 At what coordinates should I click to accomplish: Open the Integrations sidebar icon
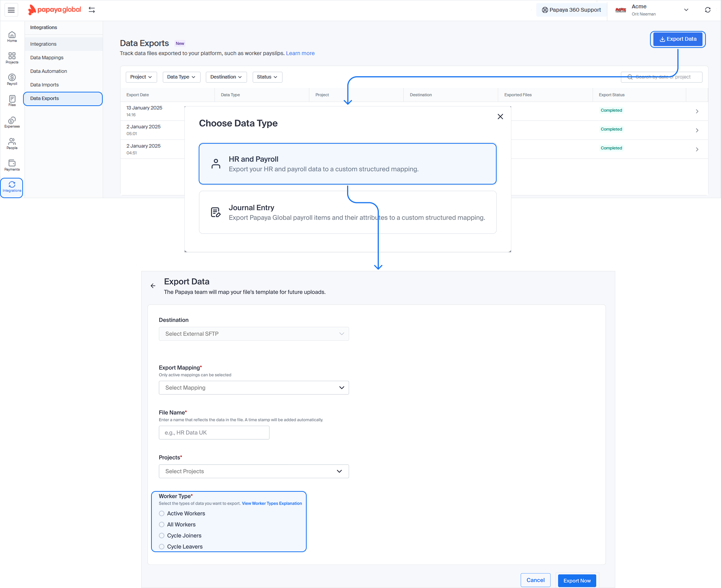pos(12,187)
